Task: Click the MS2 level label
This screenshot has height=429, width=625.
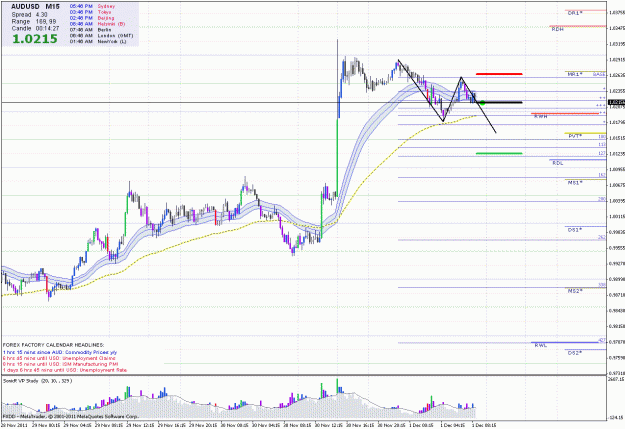Action: click(575, 291)
